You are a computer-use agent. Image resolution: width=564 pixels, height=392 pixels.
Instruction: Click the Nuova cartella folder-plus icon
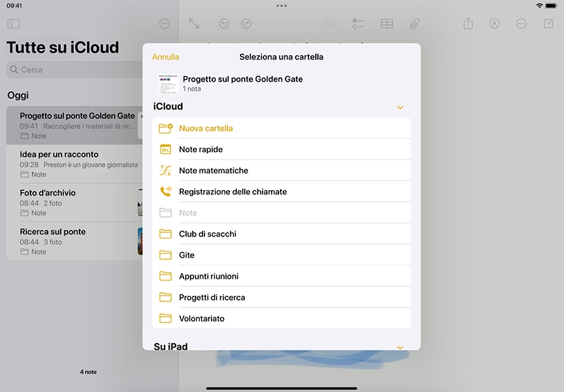click(x=165, y=129)
